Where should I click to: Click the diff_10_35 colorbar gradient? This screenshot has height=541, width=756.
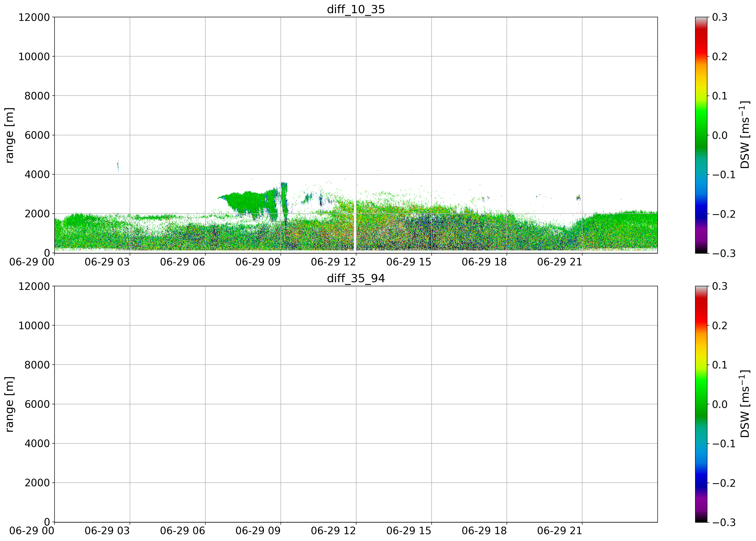(701, 135)
